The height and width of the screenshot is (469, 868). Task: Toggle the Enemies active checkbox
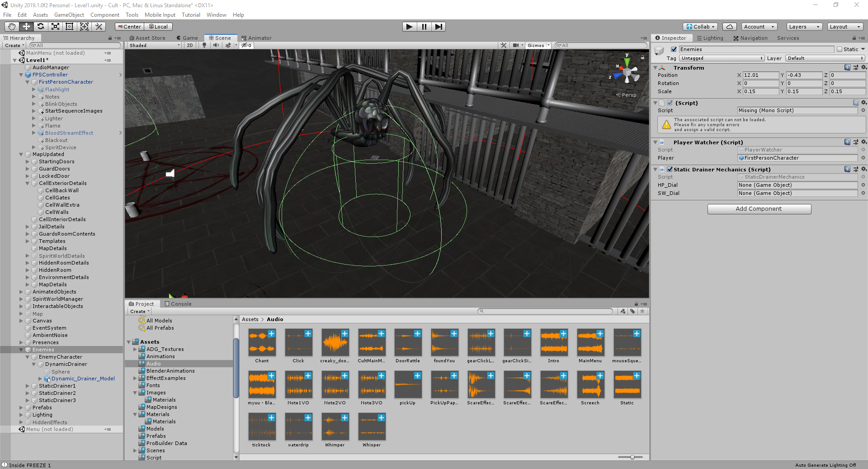(x=674, y=49)
